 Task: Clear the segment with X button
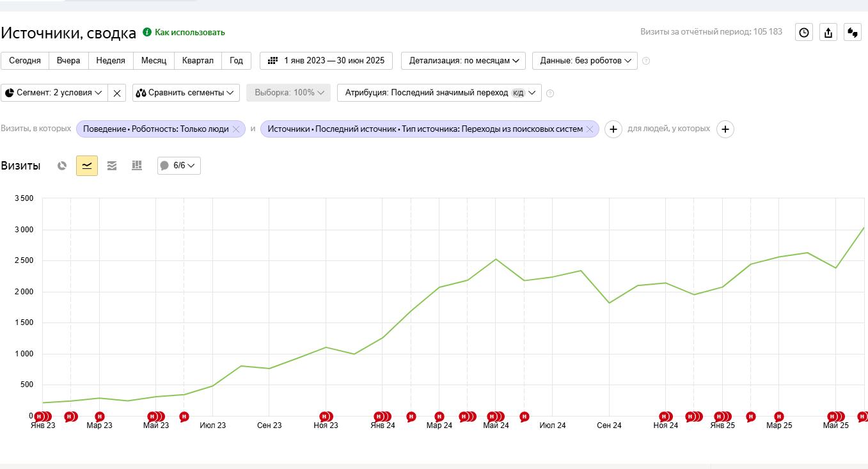pos(117,93)
